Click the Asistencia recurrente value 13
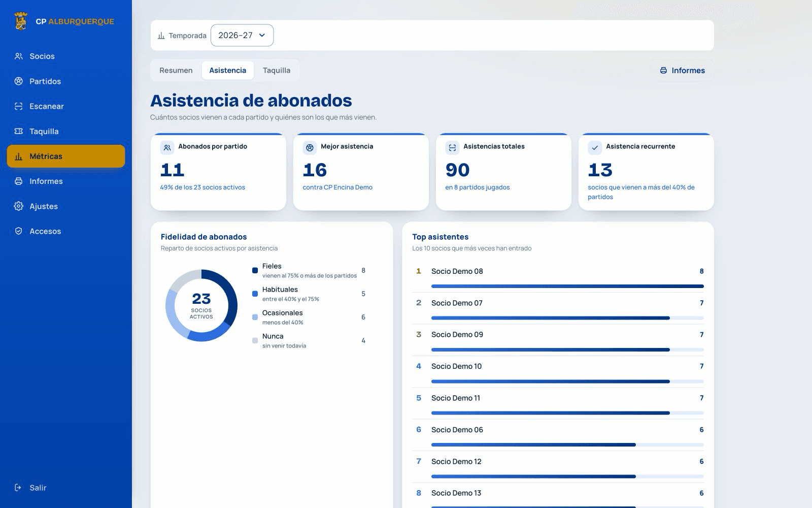 tap(600, 170)
